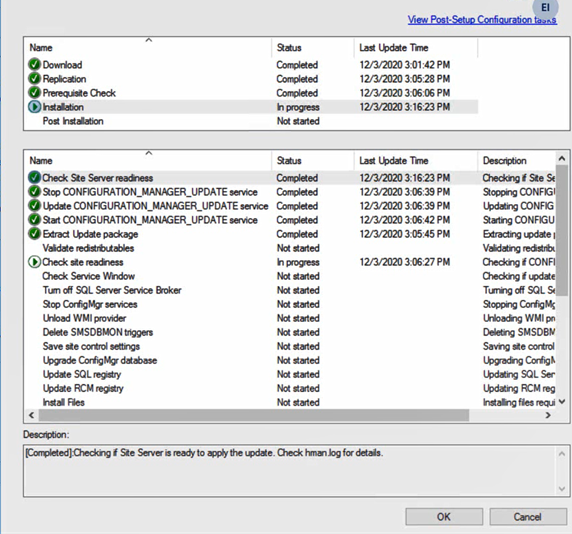Viewport: 572px width, 534px height.
Task: Select the Check site readiness row text
Action: coord(83,262)
